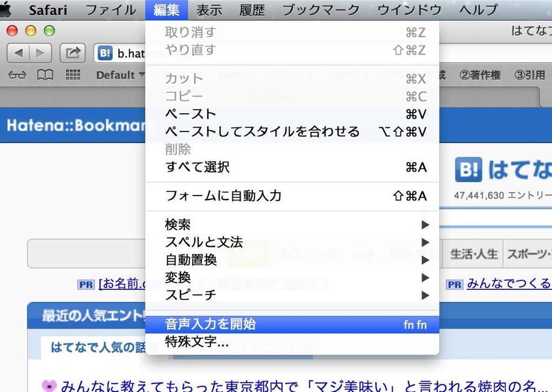Screen dimensions: 552x392
Task: Open the ファイル menu
Action: [x=110, y=10]
